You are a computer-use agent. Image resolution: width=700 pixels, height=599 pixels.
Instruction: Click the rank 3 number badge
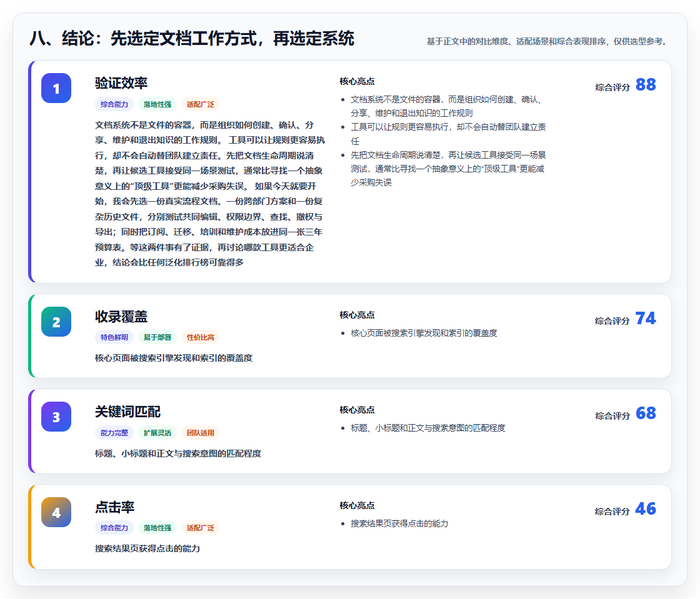coord(56,417)
